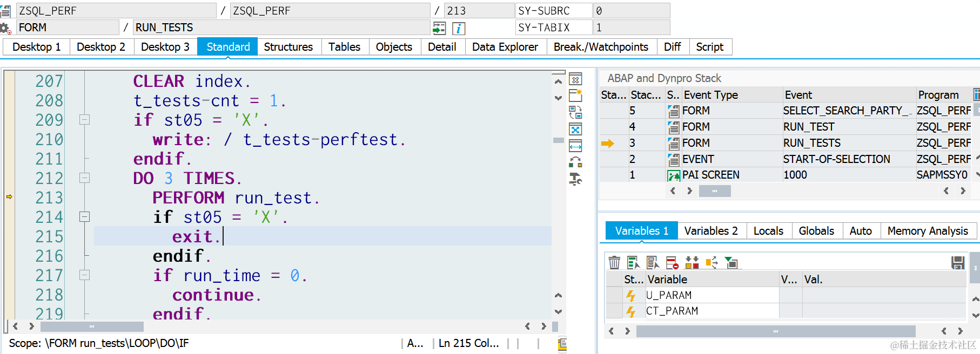Image resolution: width=980 pixels, height=354 pixels.
Task: Open the tool services hammer icon
Action: pyautogui.click(x=576, y=179)
